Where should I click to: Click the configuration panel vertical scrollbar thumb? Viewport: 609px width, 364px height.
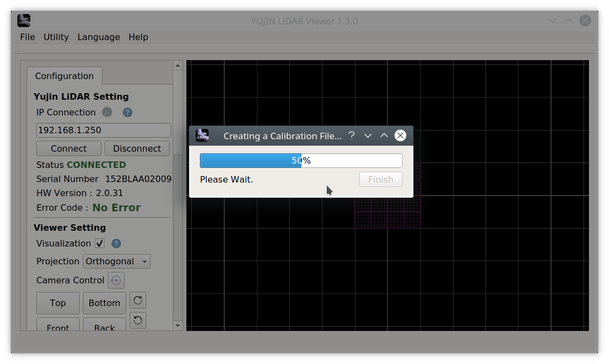point(178,113)
